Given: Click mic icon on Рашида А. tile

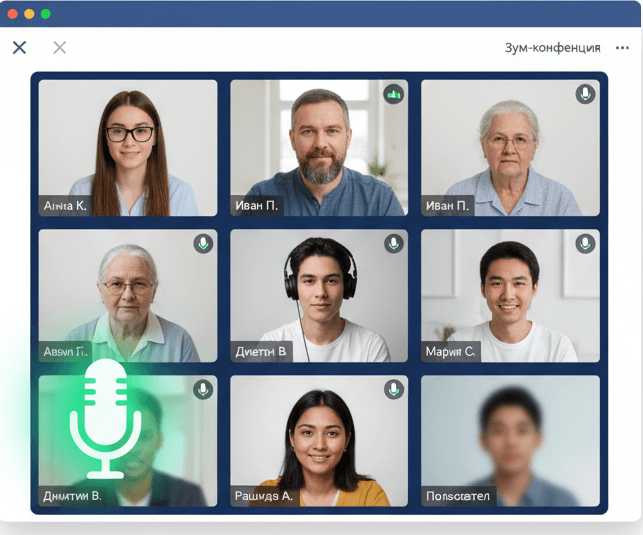Looking at the screenshot, I should [x=394, y=389].
